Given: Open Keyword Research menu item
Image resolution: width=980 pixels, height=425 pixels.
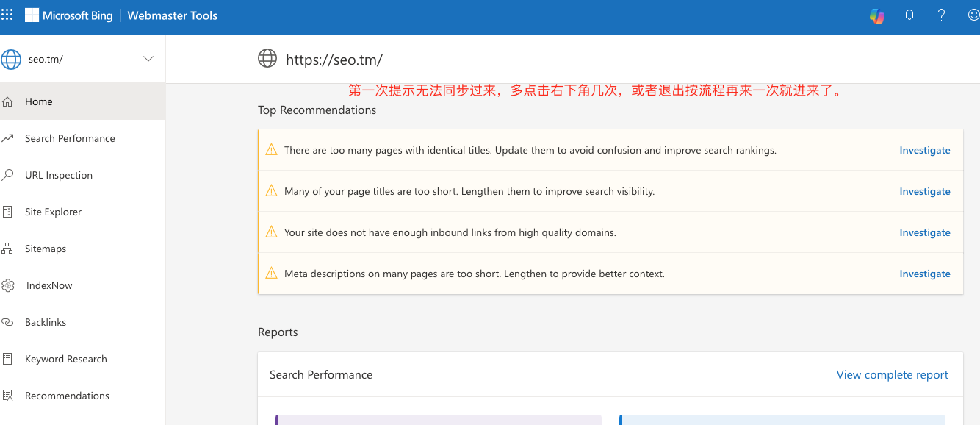Looking at the screenshot, I should (x=66, y=359).
